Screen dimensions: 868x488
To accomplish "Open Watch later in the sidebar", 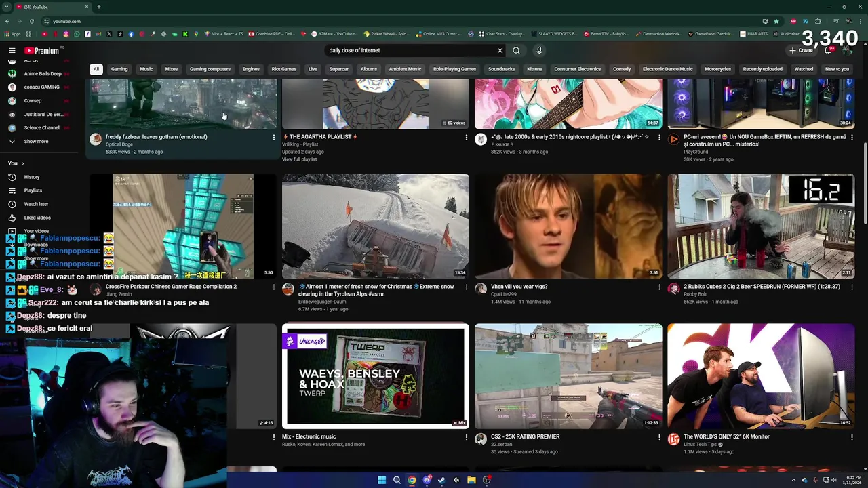I will (x=36, y=204).
